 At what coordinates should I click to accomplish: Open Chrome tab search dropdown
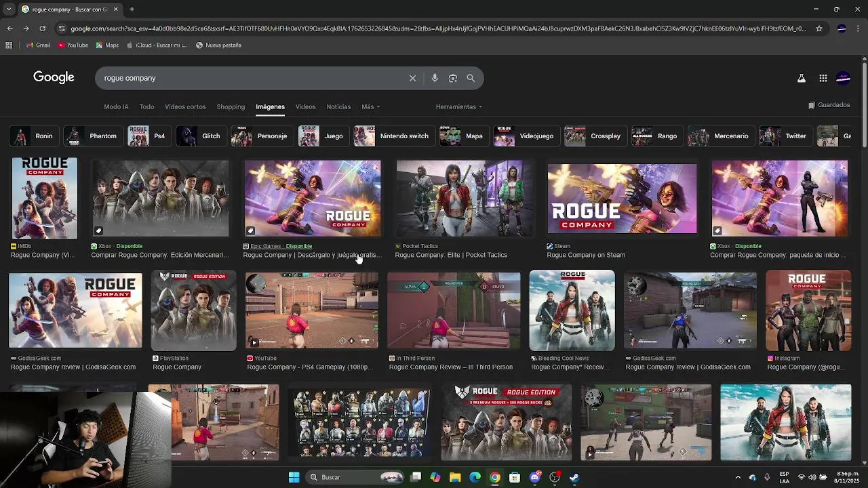pyautogui.click(x=9, y=9)
